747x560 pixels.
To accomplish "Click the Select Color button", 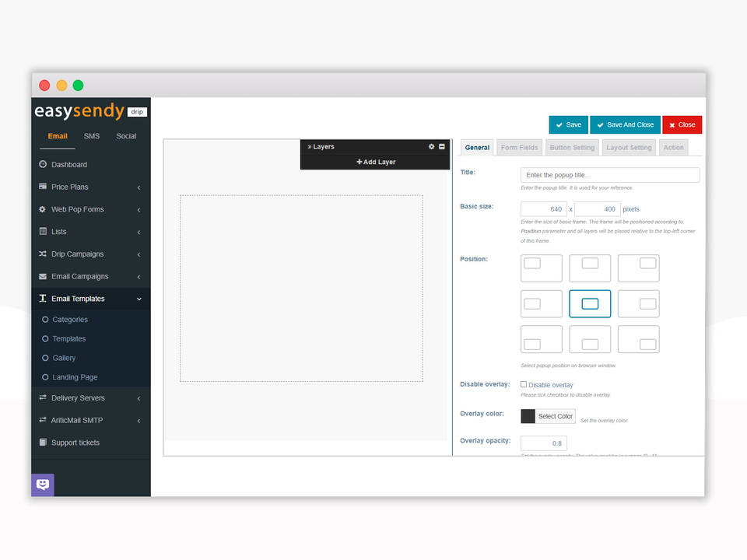I will point(556,416).
